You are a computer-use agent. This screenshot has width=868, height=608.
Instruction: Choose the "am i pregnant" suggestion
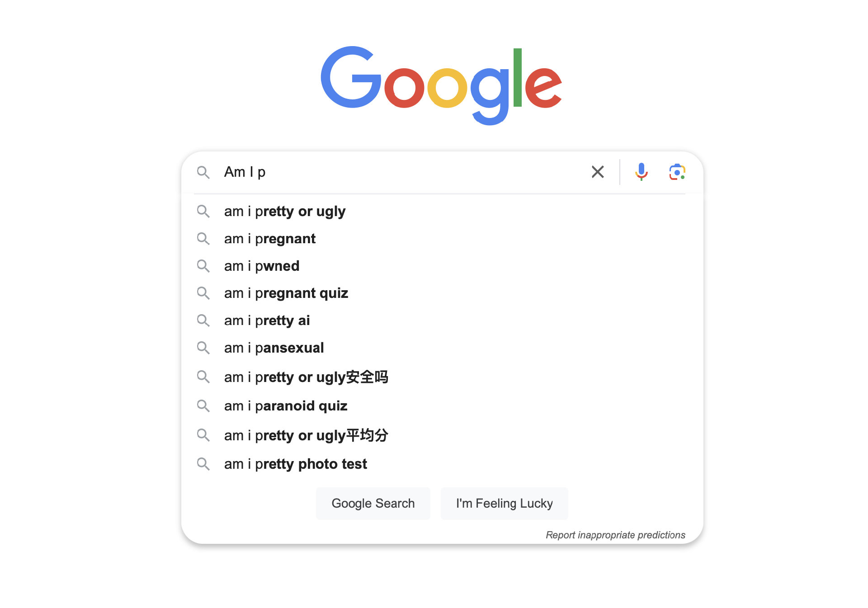pyautogui.click(x=270, y=239)
